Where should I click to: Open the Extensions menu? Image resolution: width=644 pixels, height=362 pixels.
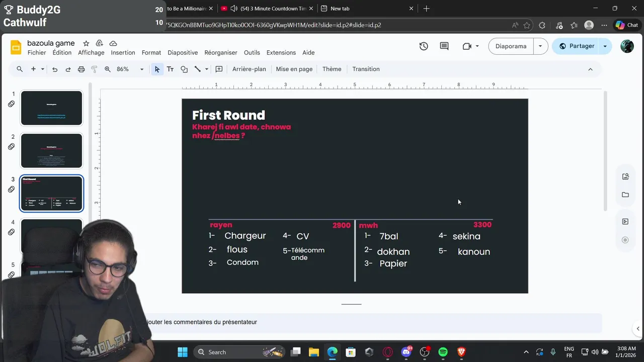(281, 52)
